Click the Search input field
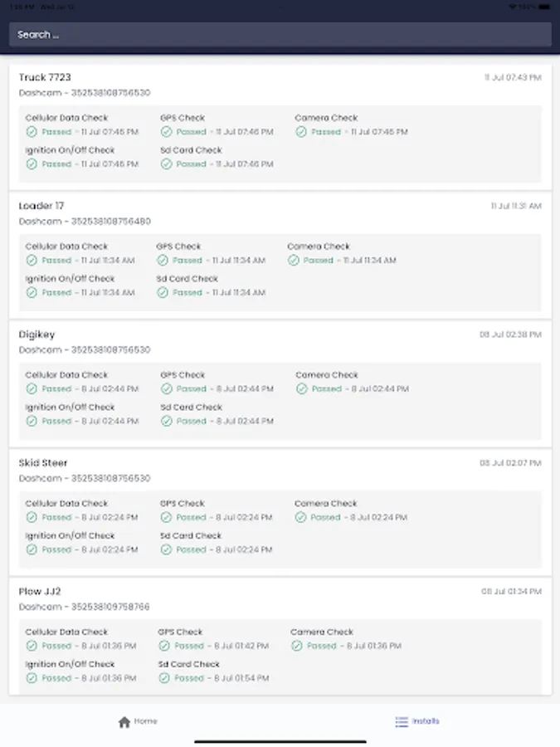560x747 pixels. pyautogui.click(x=280, y=35)
